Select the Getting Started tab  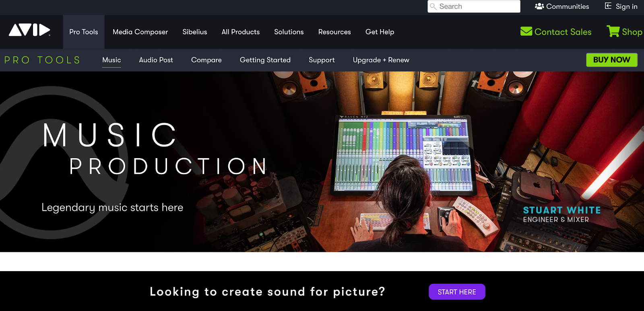pyautogui.click(x=265, y=60)
